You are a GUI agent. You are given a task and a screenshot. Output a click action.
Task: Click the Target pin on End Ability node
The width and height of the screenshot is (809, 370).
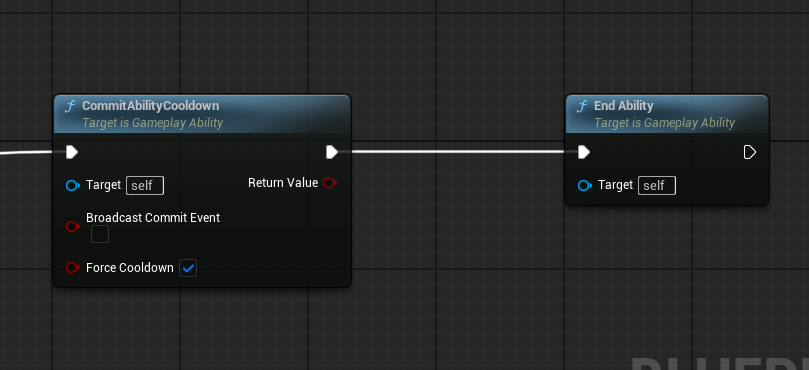click(x=585, y=185)
